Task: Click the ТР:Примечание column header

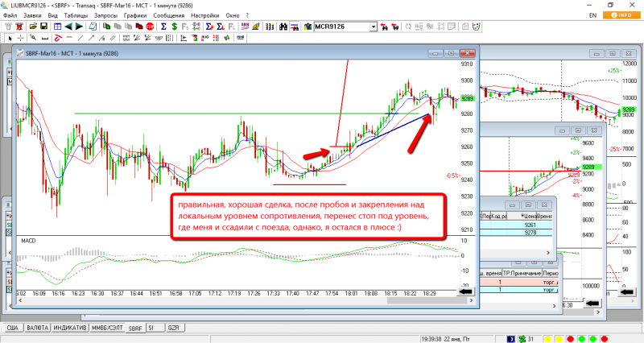Action: click(x=522, y=273)
